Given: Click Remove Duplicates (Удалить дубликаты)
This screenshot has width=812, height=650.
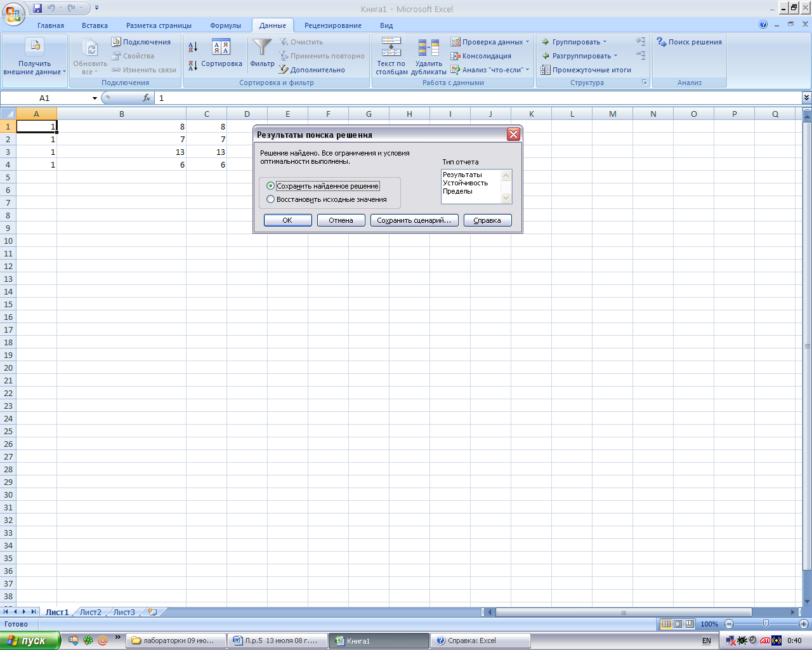Looking at the screenshot, I should click(429, 56).
